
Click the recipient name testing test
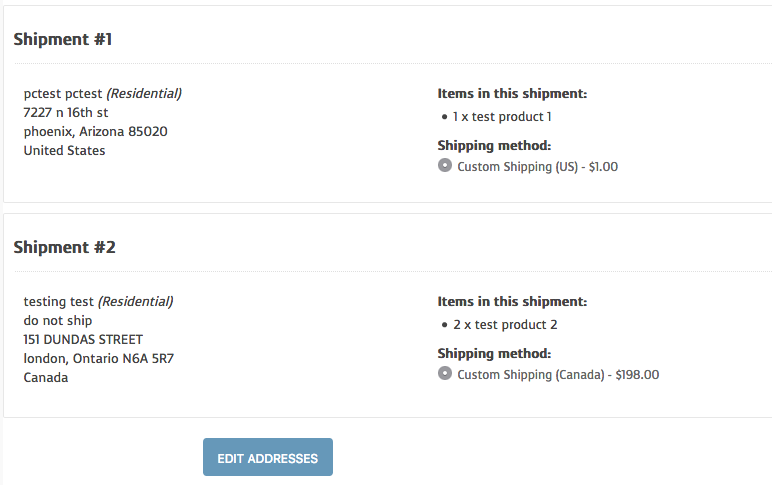coord(59,302)
